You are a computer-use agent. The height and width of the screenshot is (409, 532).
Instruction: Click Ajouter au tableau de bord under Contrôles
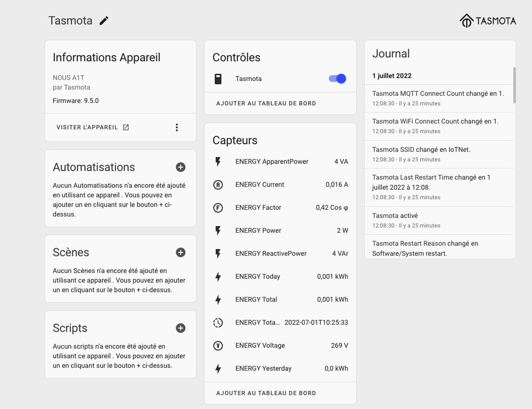click(x=266, y=103)
